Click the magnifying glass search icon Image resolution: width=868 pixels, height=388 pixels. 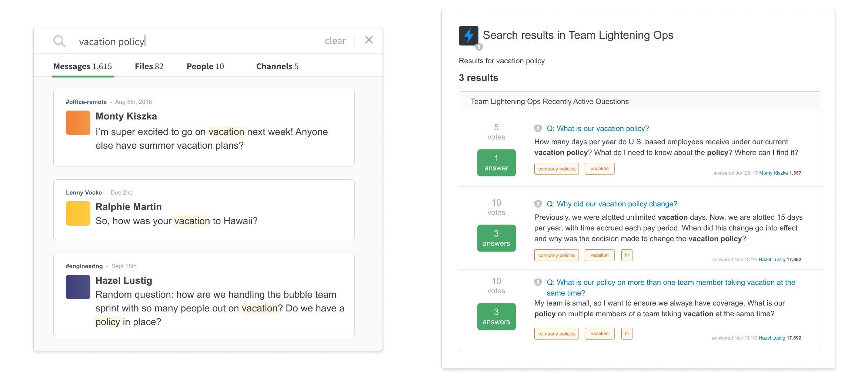[59, 41]
